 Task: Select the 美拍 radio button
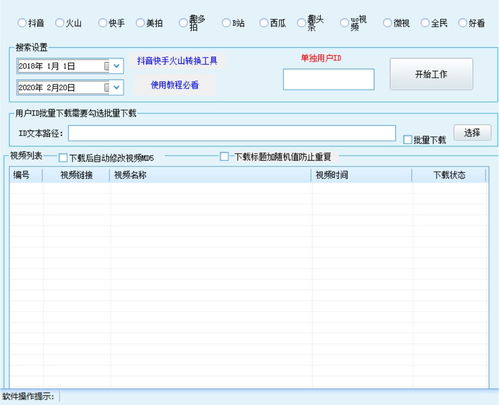point(140,23)
